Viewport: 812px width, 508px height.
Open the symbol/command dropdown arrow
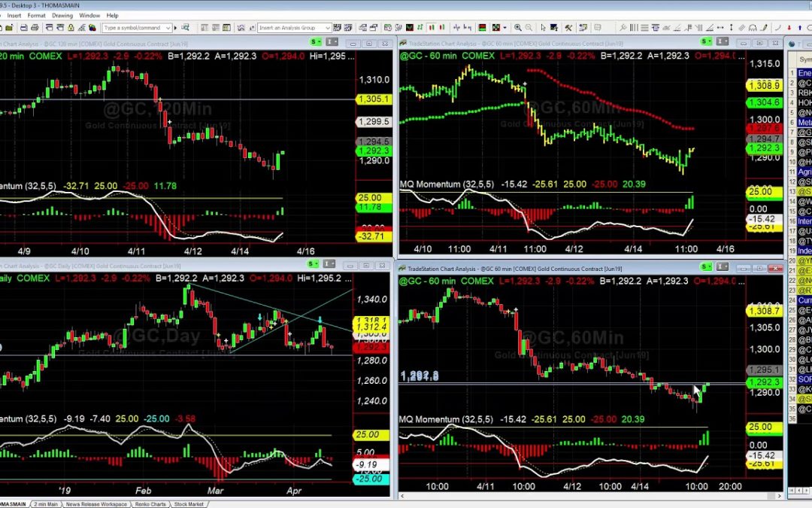(x=168, y=28)
